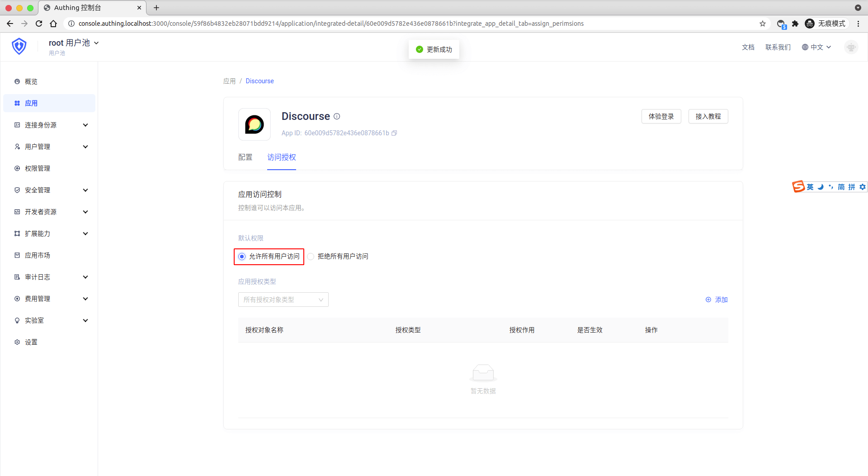Open the 中文 language selector
Screen dimensions: 868x476
816,47
